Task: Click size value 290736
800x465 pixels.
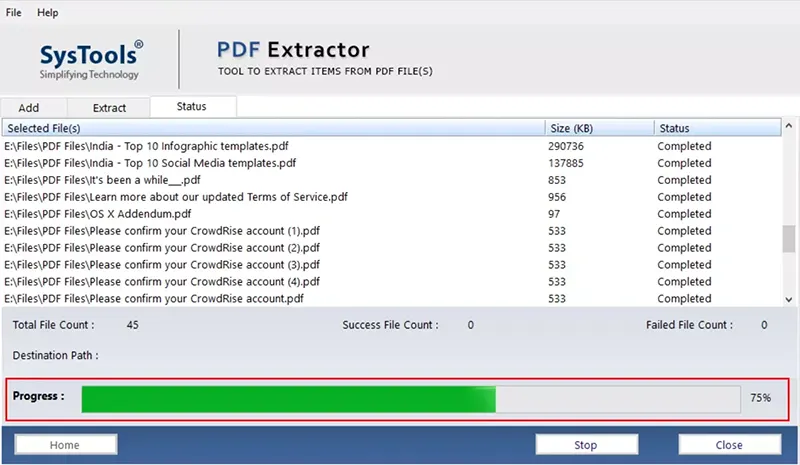Action: [566, 146]
